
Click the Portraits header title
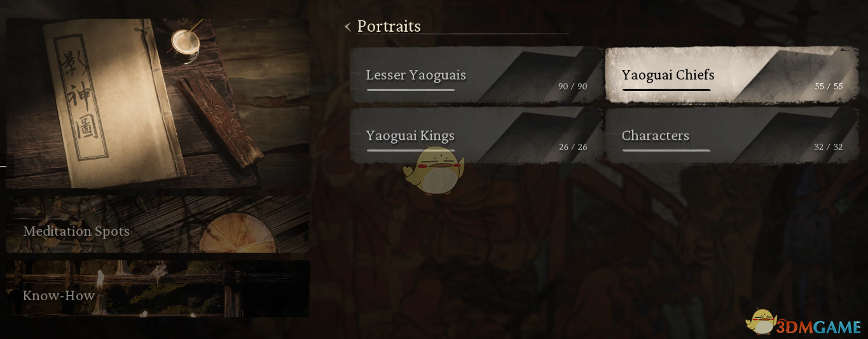pyautogui.click(x=389, y=26)
